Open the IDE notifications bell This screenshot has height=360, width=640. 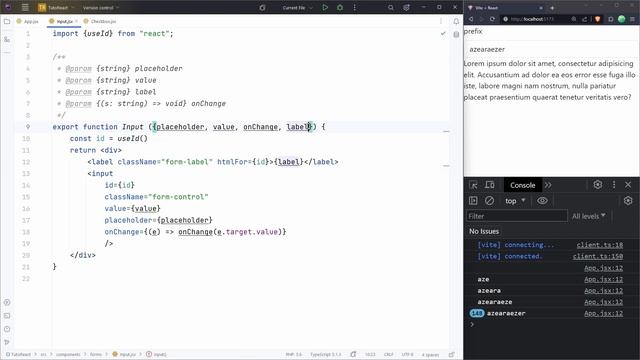pos(456,21)
